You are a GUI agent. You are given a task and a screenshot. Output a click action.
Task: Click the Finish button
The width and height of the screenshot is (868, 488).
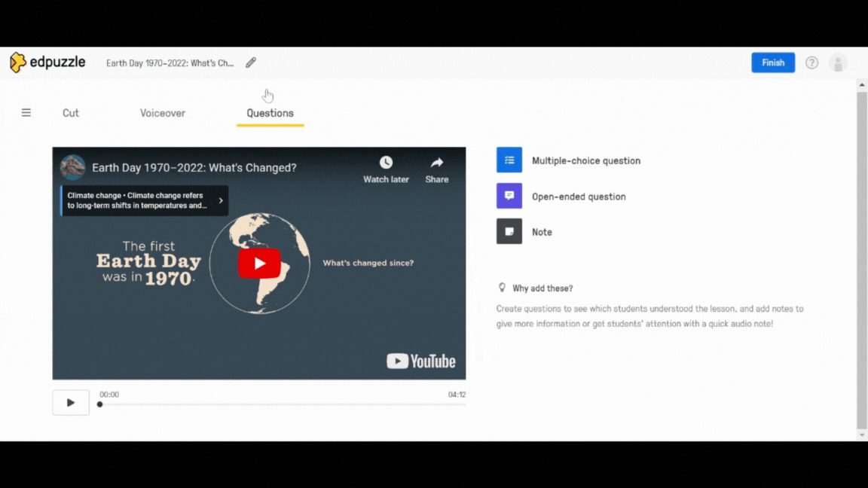pyautogui.click(x=773, y=63)
